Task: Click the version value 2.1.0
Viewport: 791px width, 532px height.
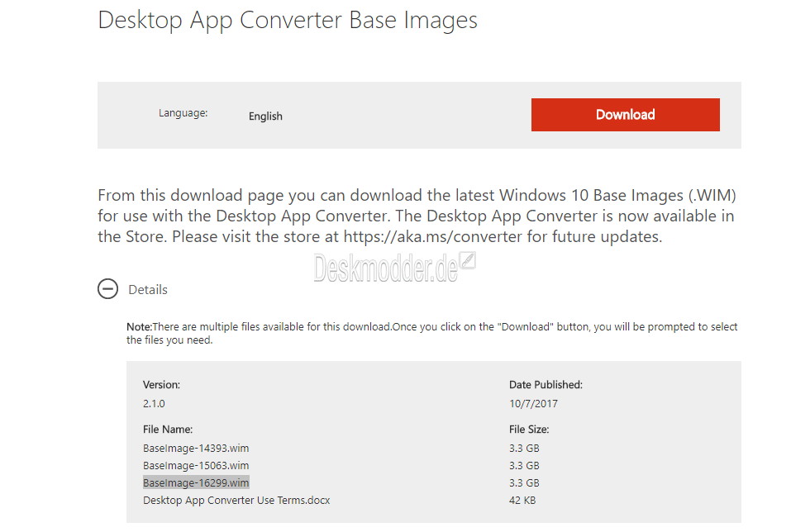Action: click(154, 403)
